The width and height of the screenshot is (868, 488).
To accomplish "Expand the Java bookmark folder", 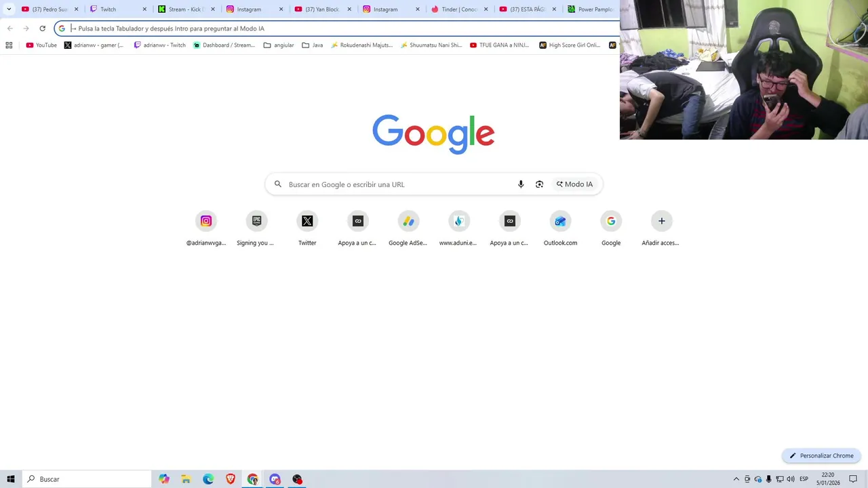I will [313, 45].
